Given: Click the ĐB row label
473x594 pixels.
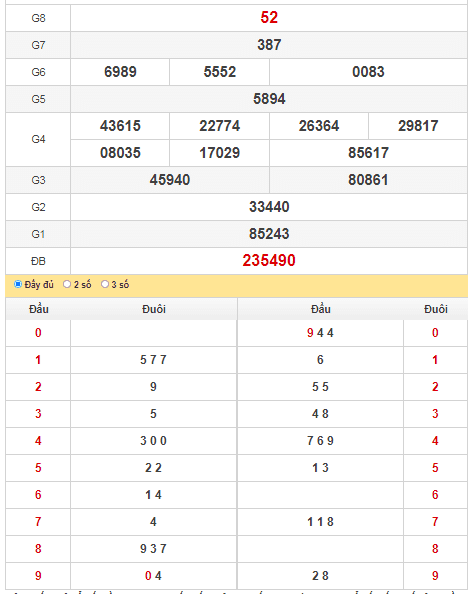Looking at the screenshot, I should 38,261.
